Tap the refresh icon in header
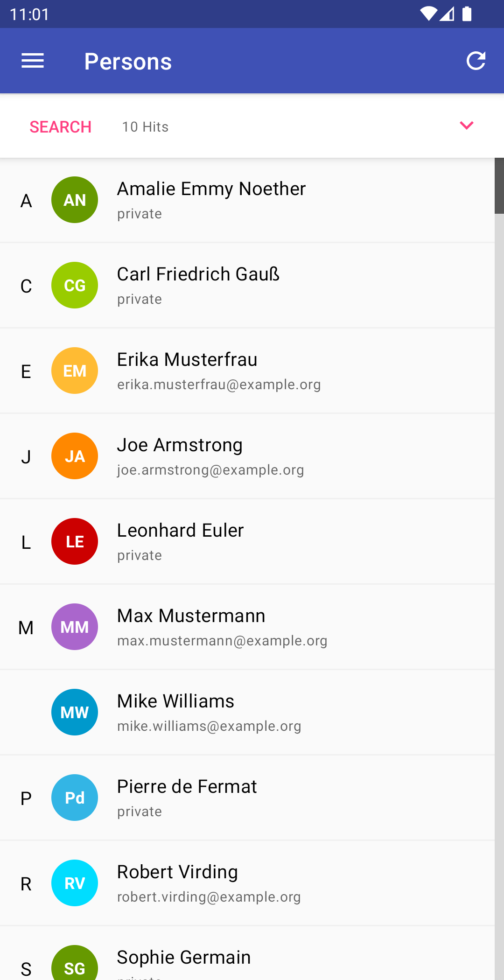The image size is (504, 980). pos(476,61)
